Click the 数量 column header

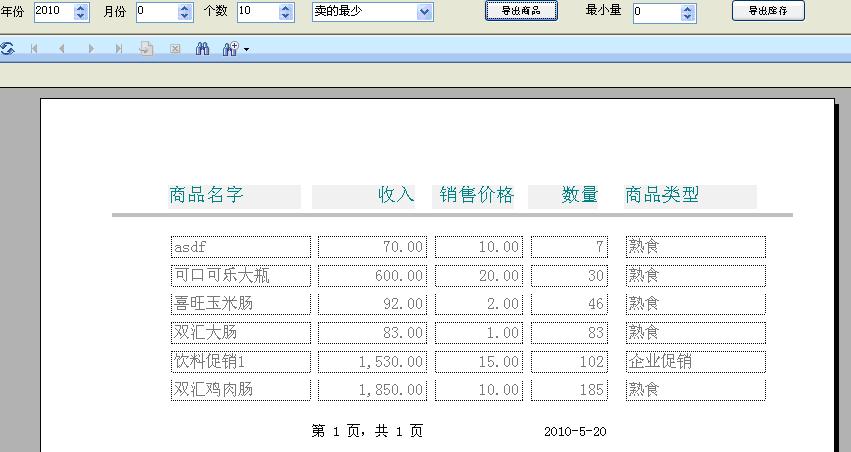(x=563, y=196)
